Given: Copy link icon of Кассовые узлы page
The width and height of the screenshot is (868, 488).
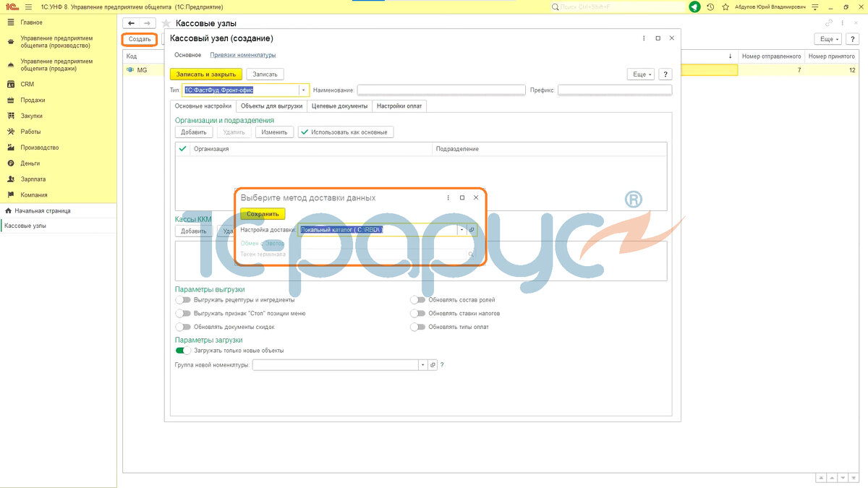Looking at the screenshot, I should point(829,23).
